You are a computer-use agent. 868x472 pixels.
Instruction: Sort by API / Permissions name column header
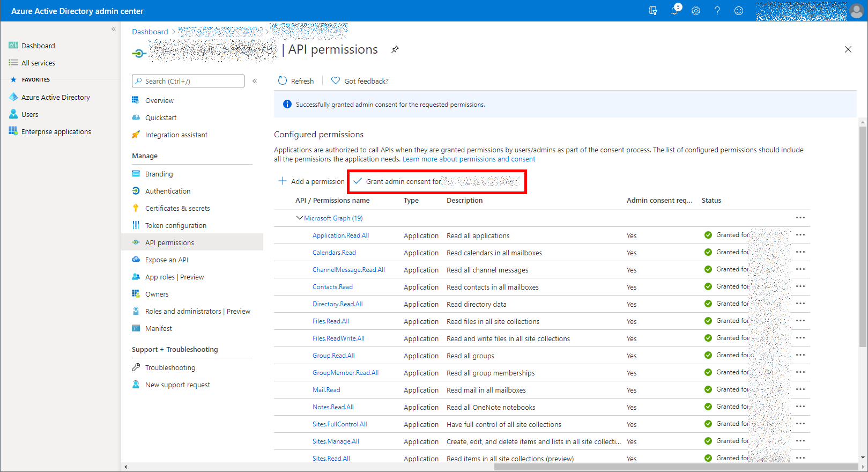pyautogui.click(x=332, y=201)
